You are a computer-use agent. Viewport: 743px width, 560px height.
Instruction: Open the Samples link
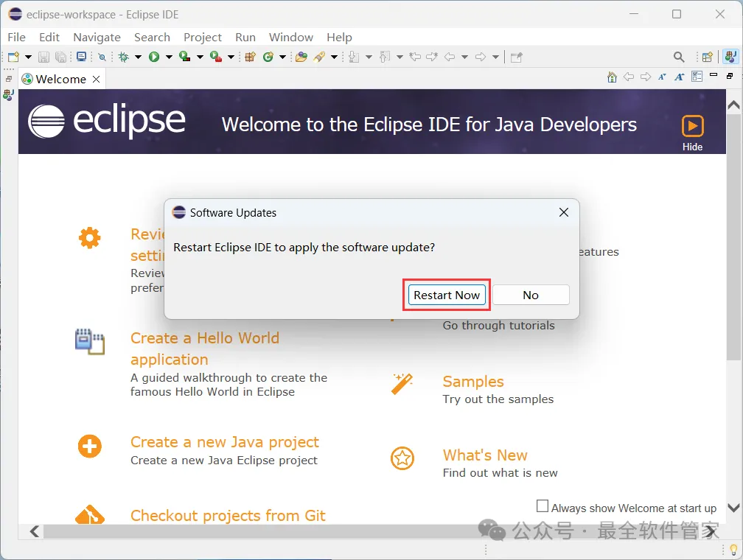[x=473, y=382]
